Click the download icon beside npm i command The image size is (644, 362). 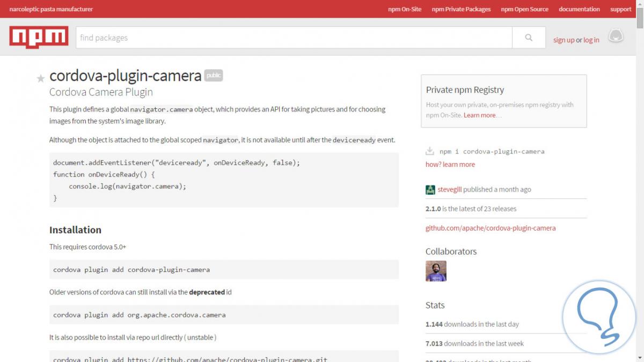click(429, 151)
